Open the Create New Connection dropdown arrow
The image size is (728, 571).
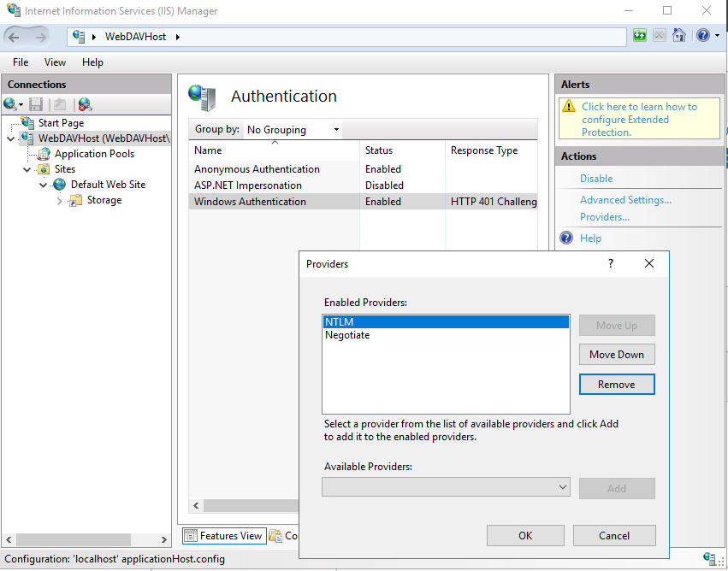click(21, 105)
